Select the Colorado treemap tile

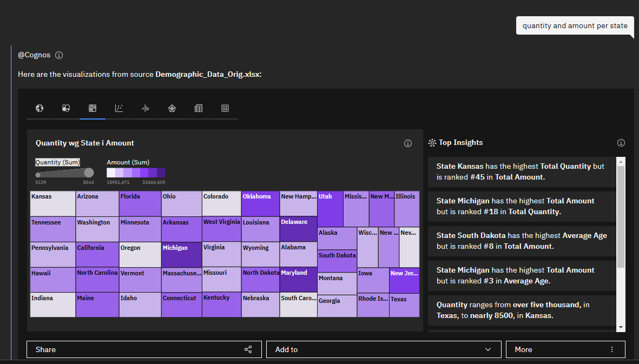(x=222, y=204)
